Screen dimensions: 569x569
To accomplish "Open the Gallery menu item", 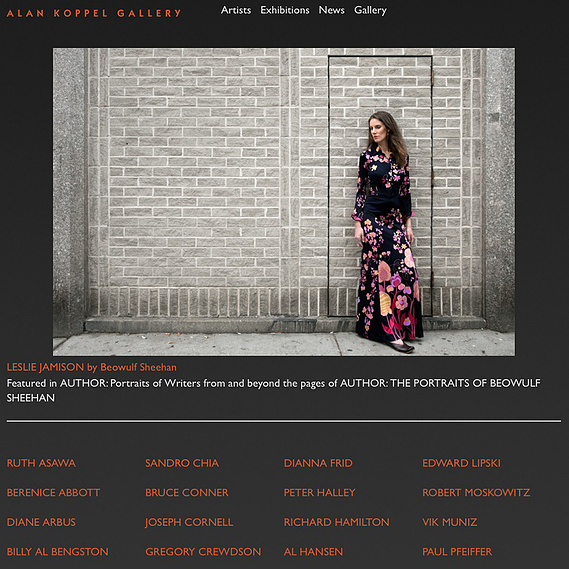I will point(370,11).
